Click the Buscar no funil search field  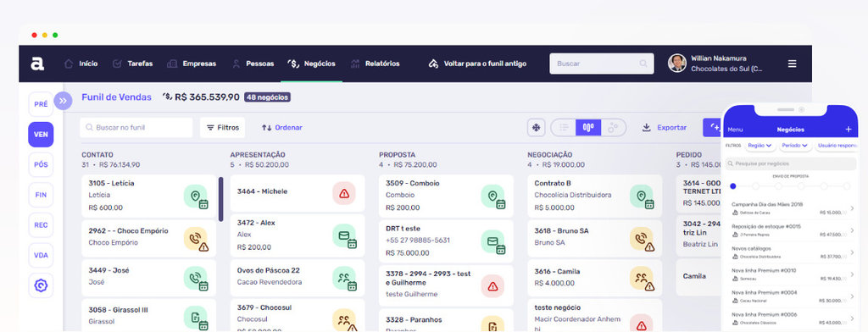pos(136,128)
